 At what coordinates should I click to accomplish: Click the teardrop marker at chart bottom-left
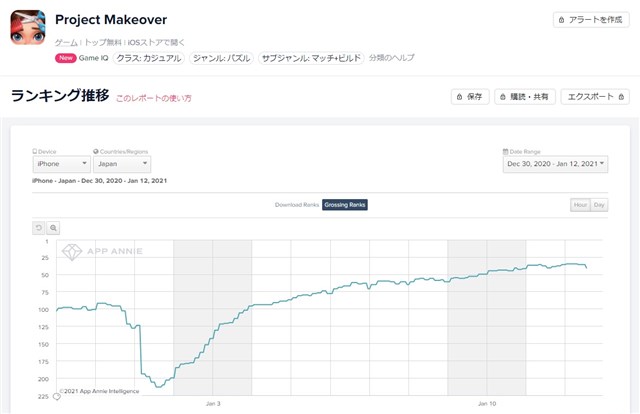[57, 396]
